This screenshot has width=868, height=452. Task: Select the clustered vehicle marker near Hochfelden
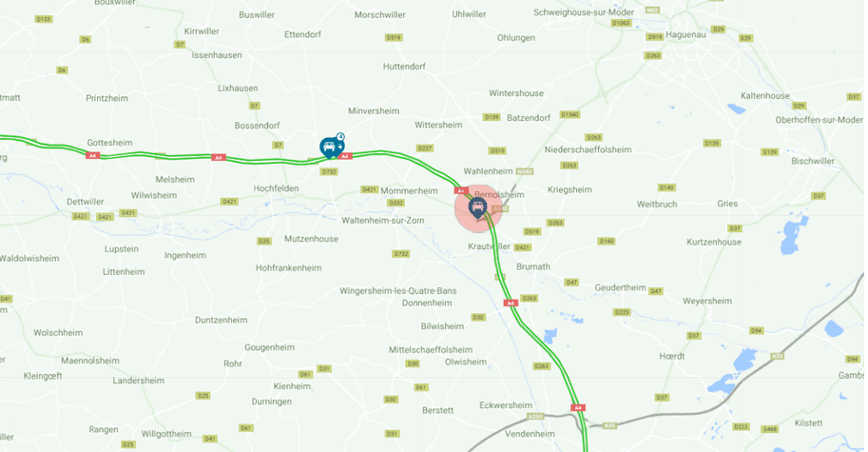click(x=331, y=147)
